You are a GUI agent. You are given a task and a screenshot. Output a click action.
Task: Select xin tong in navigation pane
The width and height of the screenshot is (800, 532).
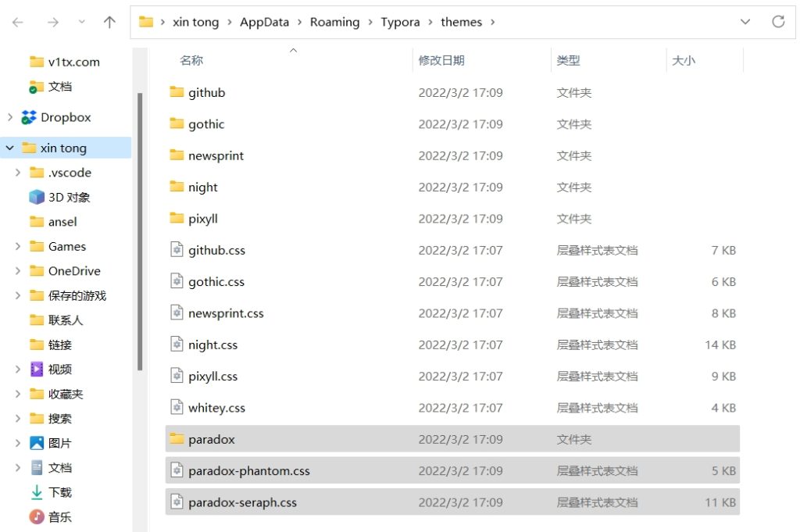point(63,148)
